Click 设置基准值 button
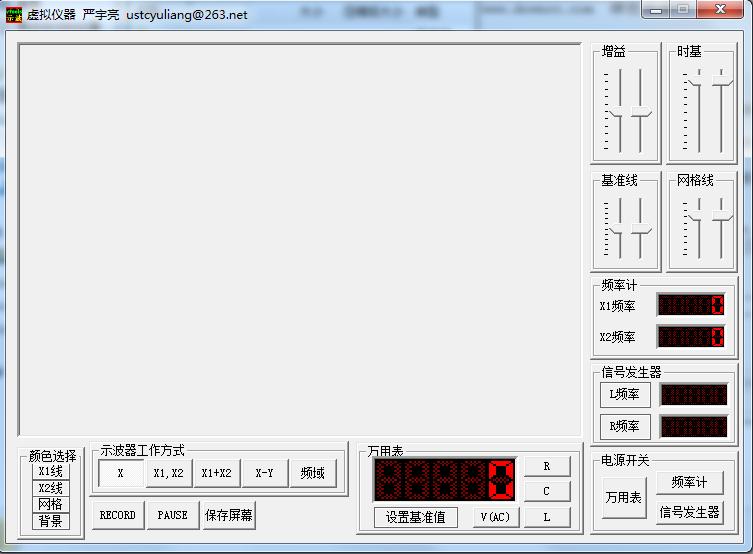The height and width of the screenshot is (554, 753). [x=416, y=517]
